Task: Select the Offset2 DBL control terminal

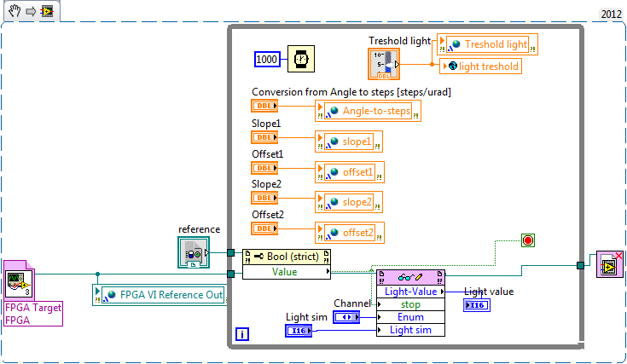Action: [x=264, y=228]
